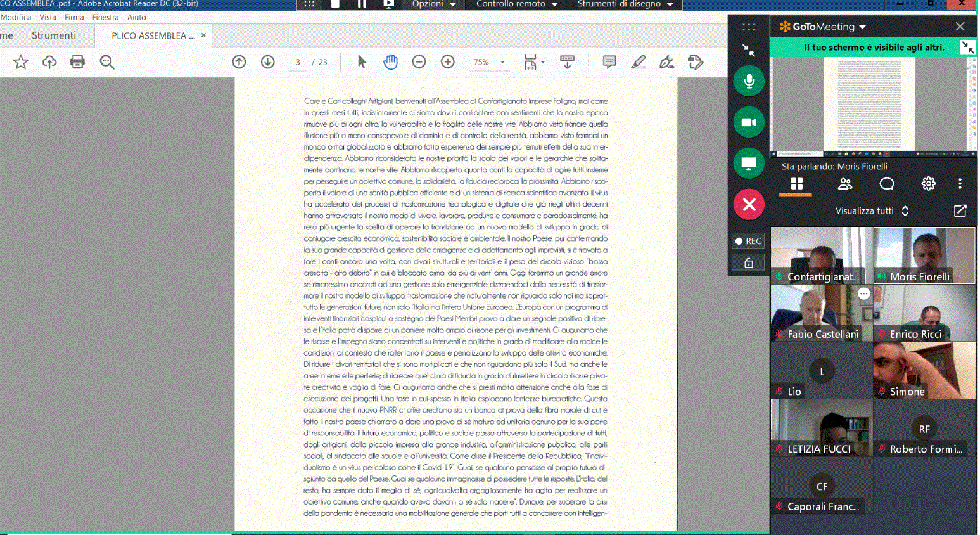Open the chat tab in GoToMeeting
Image resolution: width=980 pixels, height=535 pixels.
point(887,184)
